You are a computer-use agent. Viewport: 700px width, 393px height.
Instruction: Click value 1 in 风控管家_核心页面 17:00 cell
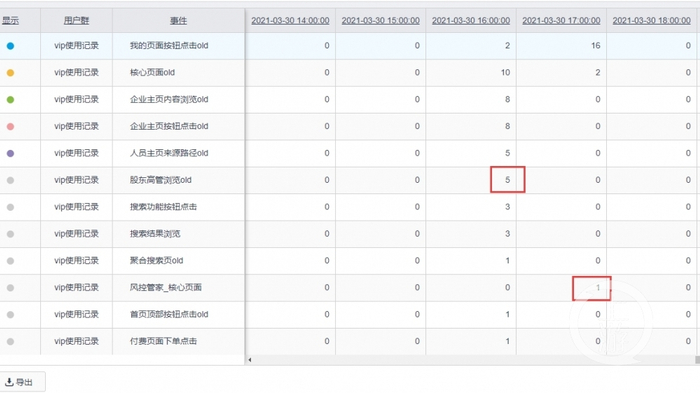point(598,288)
